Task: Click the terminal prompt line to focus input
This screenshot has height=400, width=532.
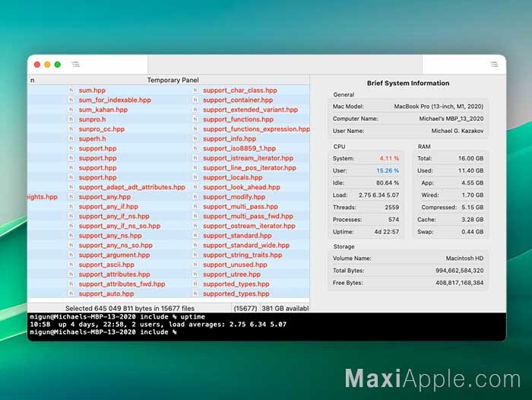Action: point(103,332)
